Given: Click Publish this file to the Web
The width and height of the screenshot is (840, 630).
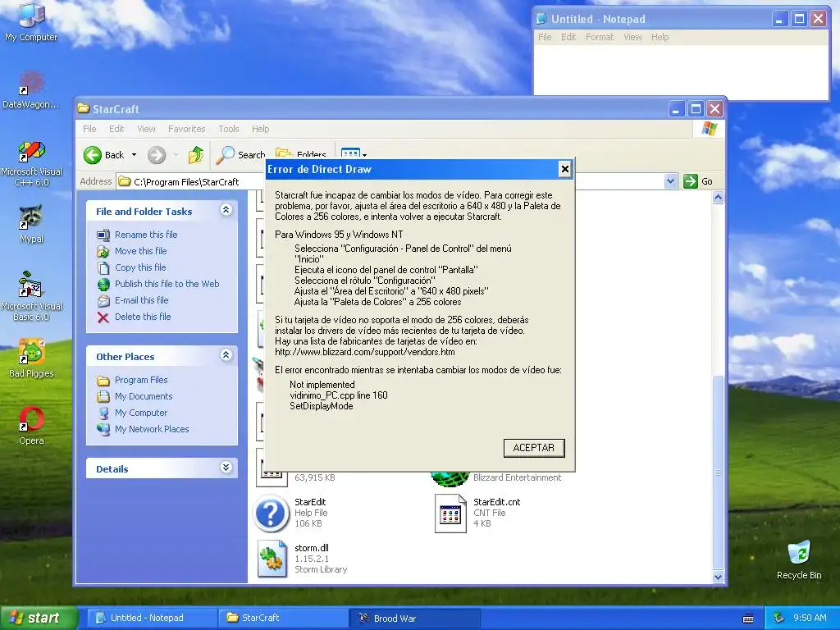Looking at the screenshot, I should click(167, 284).
